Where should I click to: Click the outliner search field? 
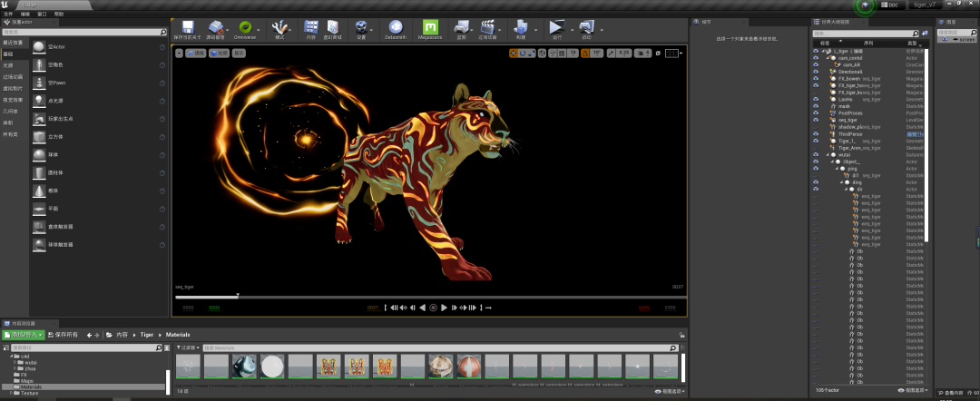pyautogui.click(x=865, y=33)
